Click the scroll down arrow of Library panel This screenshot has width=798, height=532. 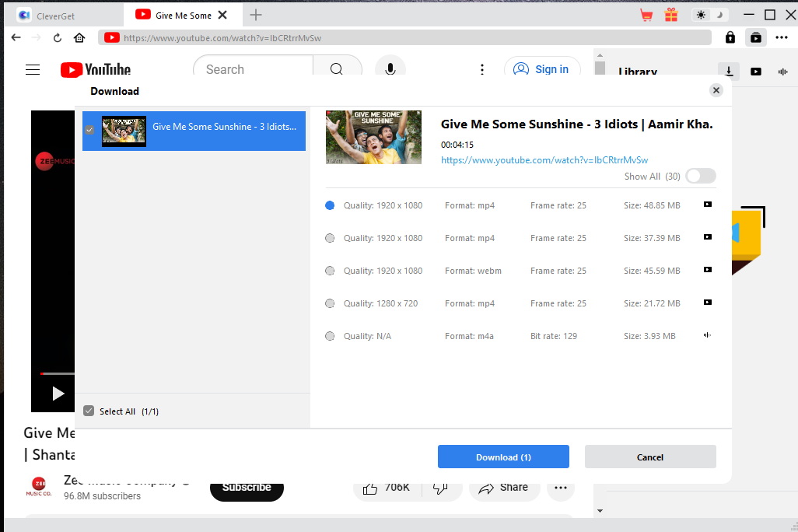pos(600,511)
